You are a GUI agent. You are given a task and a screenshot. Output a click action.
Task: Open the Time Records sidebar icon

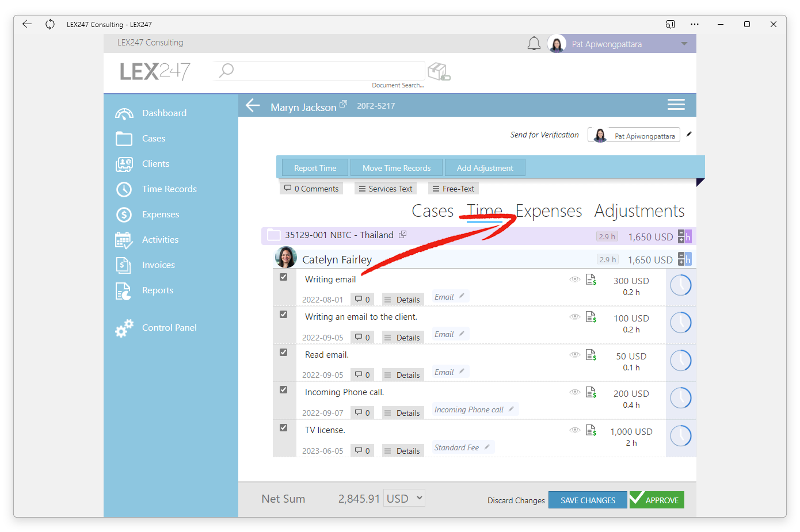124,189
